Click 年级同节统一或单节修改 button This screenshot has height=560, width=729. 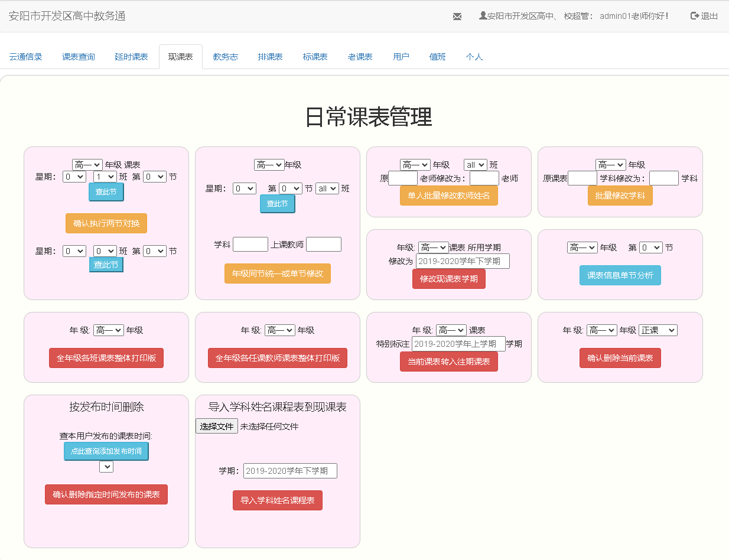click(278, 274)
